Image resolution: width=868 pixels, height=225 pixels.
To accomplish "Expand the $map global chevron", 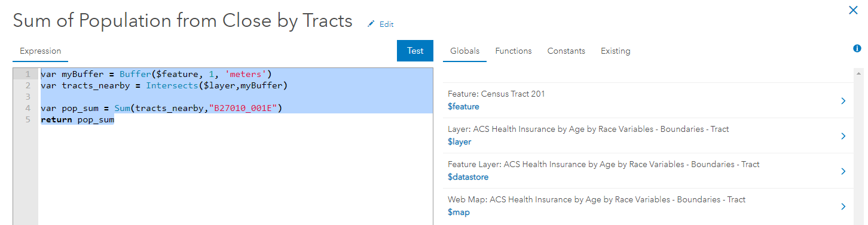I will pyautogui.click(x=843, y=206).
